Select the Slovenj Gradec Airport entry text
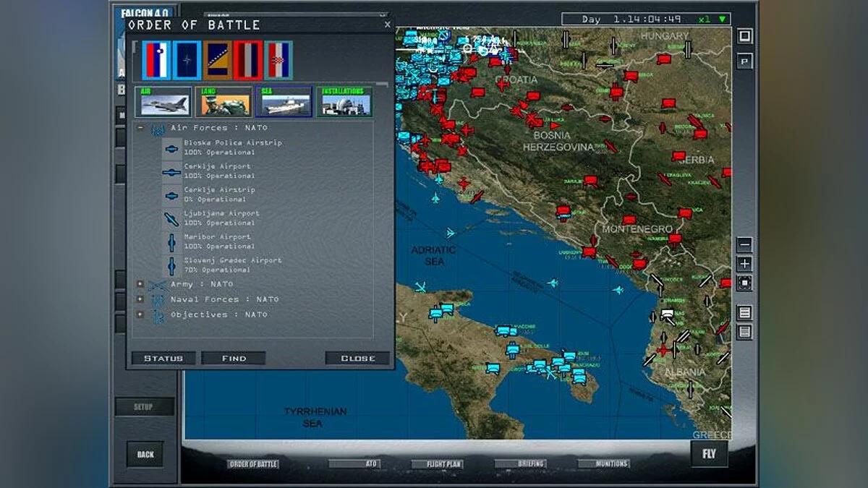 233,265
